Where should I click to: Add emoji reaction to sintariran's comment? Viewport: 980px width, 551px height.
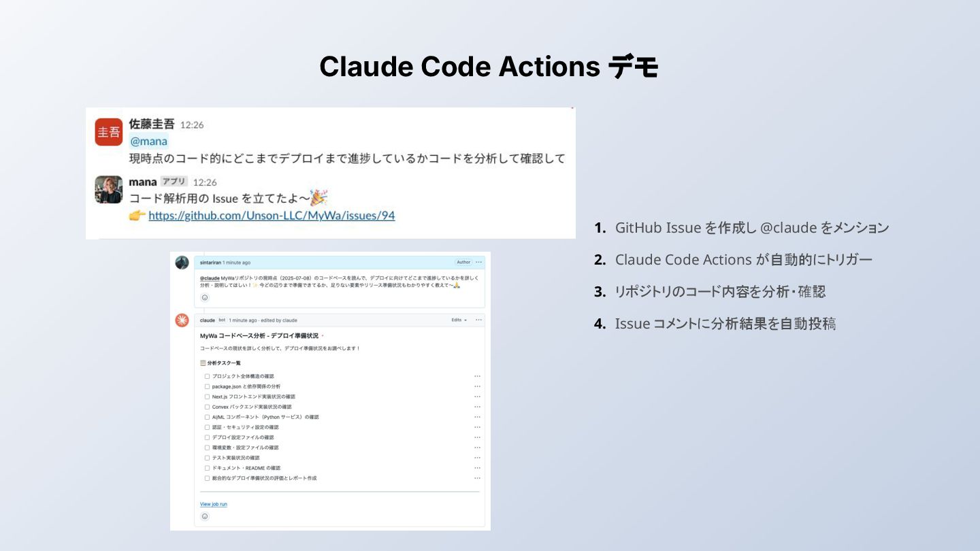(x=205, y=297)
